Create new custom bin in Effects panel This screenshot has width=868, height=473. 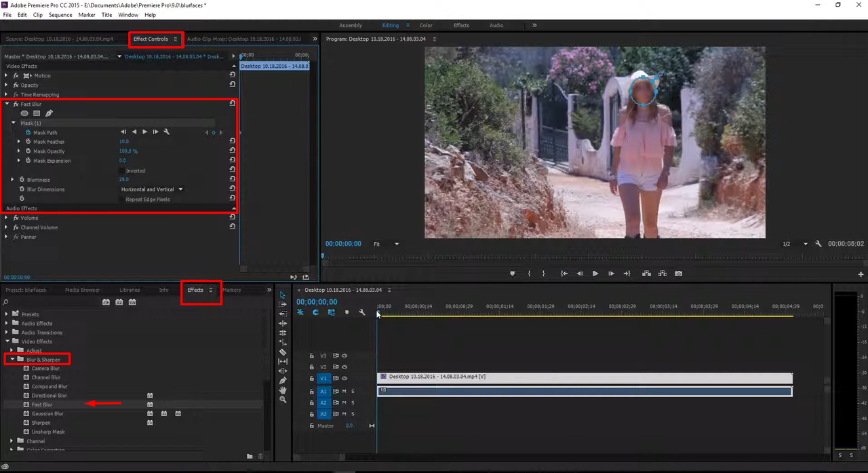[x=250, y=456]
